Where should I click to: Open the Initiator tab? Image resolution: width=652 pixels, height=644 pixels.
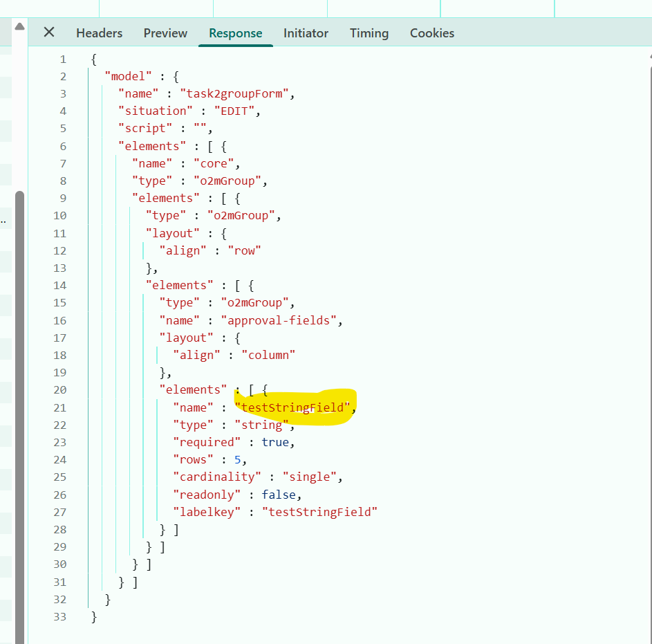(x=306, y=33)
